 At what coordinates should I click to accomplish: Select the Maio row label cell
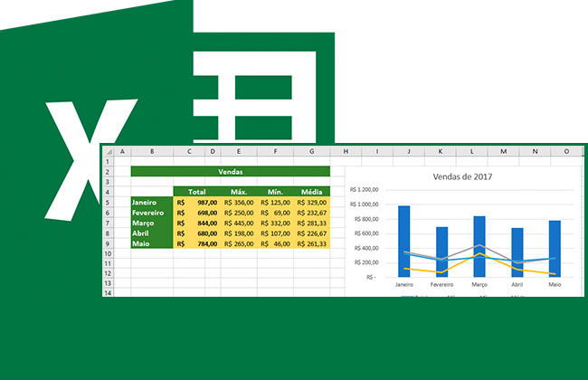coord(152,243)
